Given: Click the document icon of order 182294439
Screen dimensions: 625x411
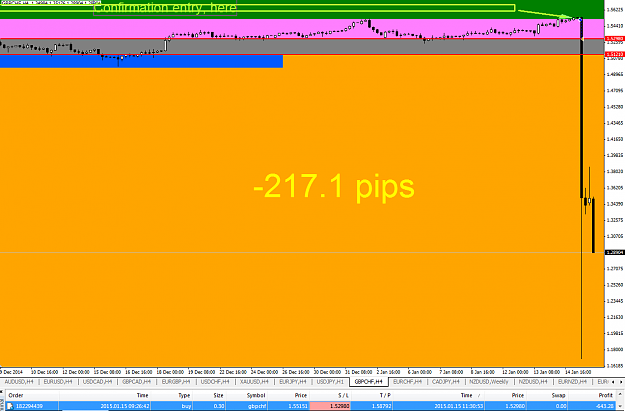Looking at the screenshot, I should pos(10,406).
